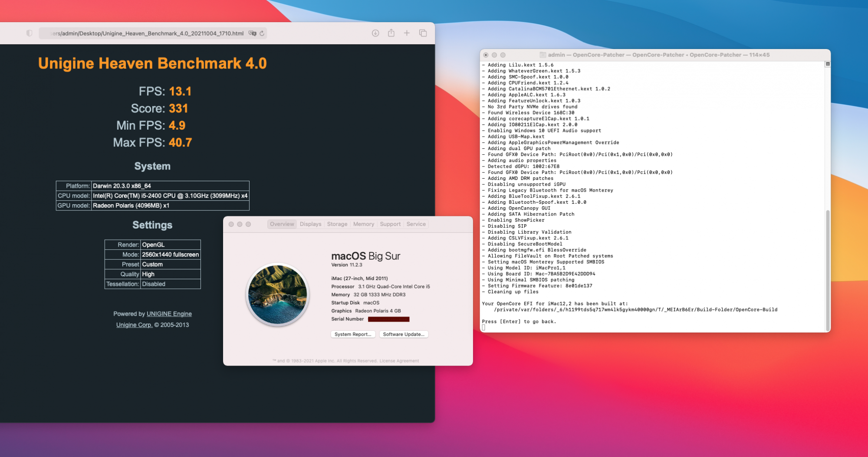Click the FPS value 13.1

coord(180,91)
